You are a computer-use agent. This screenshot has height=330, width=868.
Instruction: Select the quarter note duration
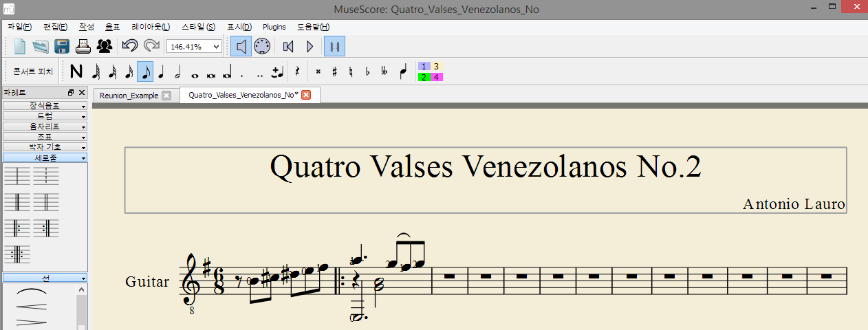(x=162, y=71)
